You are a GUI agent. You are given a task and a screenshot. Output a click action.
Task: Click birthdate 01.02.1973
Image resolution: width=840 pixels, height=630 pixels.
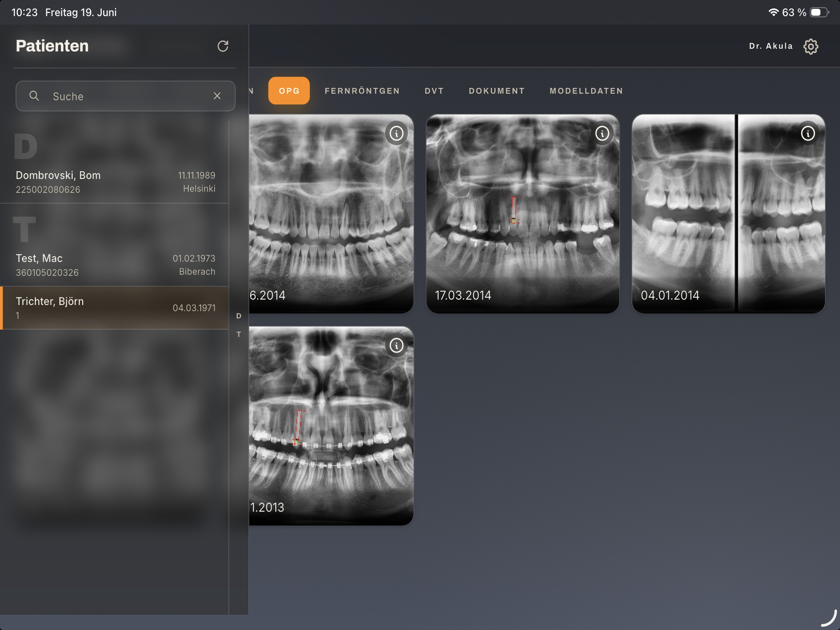tap(194, 258)
